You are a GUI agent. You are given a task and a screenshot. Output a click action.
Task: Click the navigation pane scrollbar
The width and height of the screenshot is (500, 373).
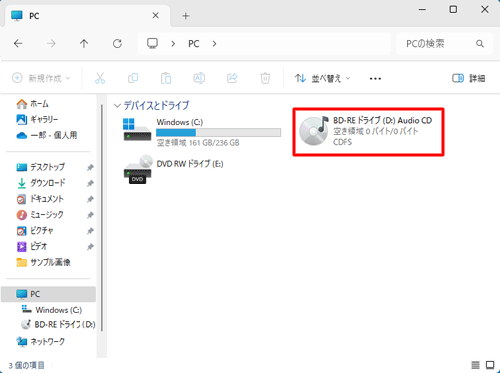tap(102, 218)
